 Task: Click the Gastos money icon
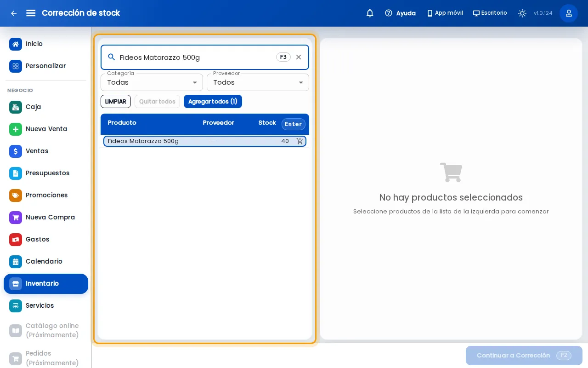[x=16, y=240]
